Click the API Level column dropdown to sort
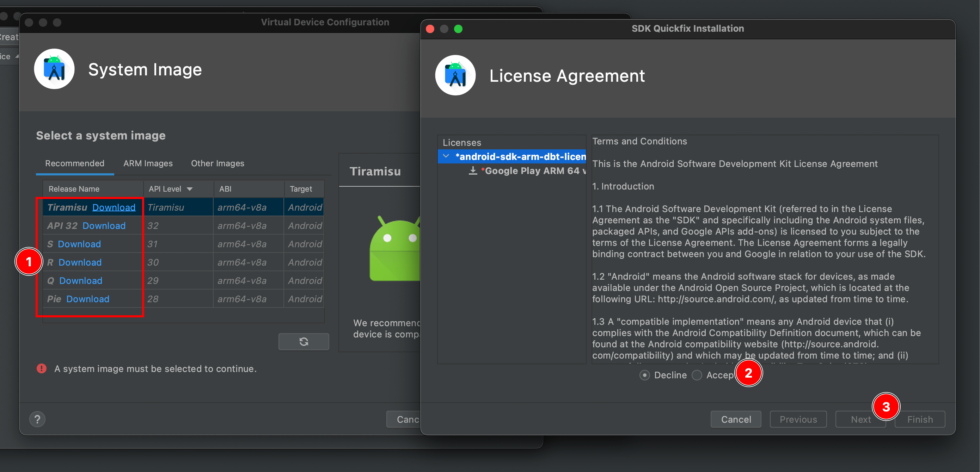 191,189
